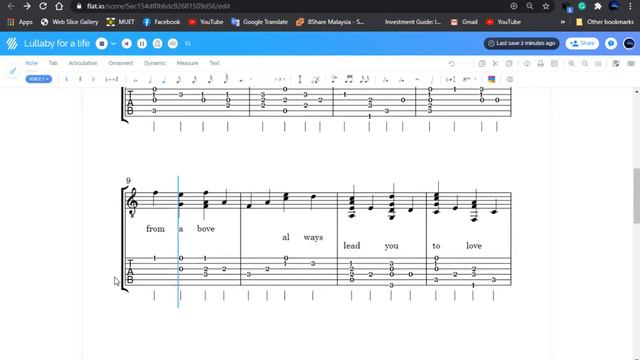Open the tuplet dropdown
The width and height of the screenshot is (640, 360).
coord(280,79)
